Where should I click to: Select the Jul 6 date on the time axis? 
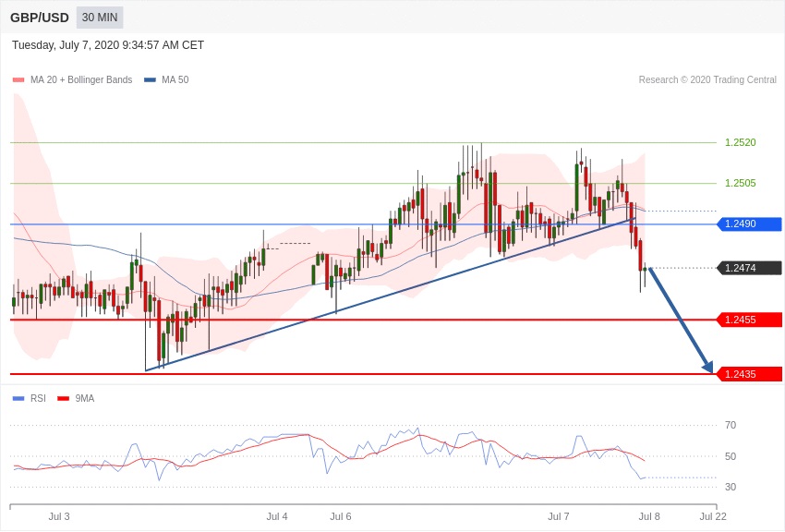[341, 516]
